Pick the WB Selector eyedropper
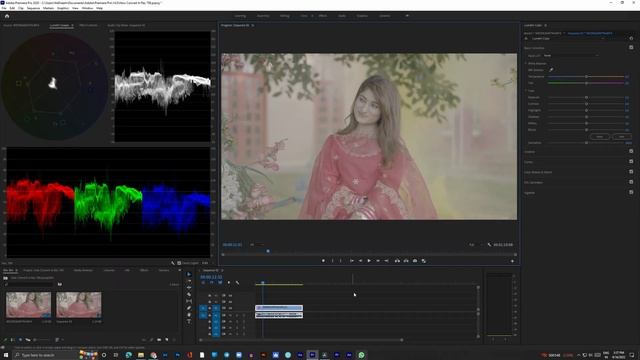 [551, 70]
